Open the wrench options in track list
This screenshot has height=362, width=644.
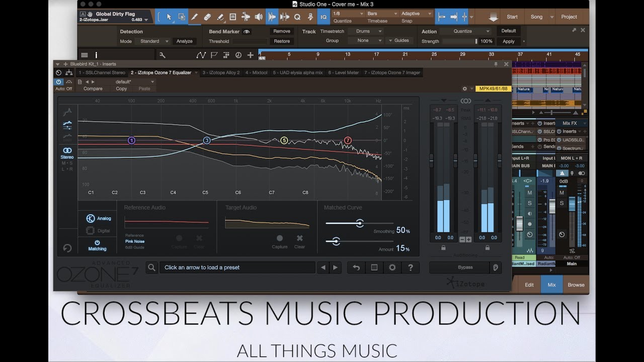pos(163,55)
